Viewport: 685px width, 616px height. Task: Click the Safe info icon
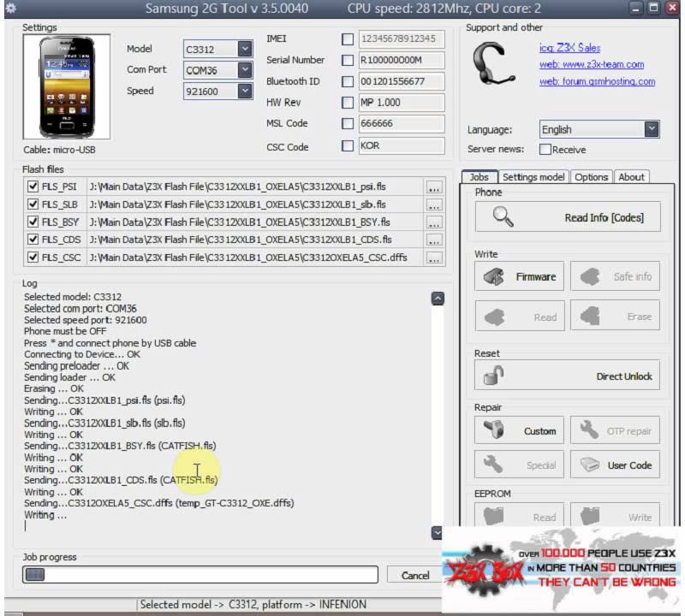(x=590, y=277)
